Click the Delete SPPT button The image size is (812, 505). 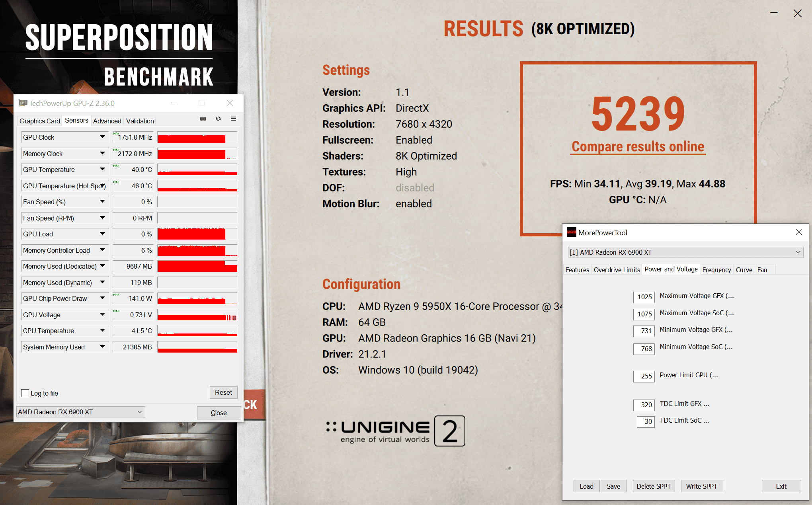coord(654,486)
